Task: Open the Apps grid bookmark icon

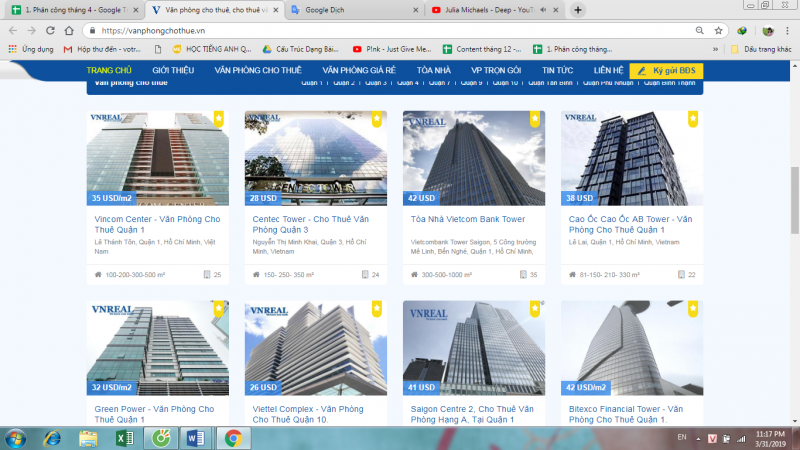Action: [13, 49]
